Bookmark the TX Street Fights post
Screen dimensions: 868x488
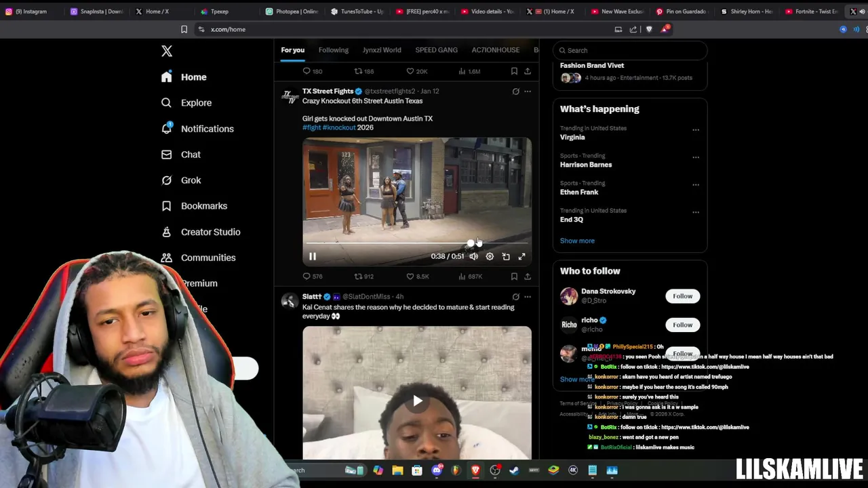pyautogui.click(x=514, y=277)
